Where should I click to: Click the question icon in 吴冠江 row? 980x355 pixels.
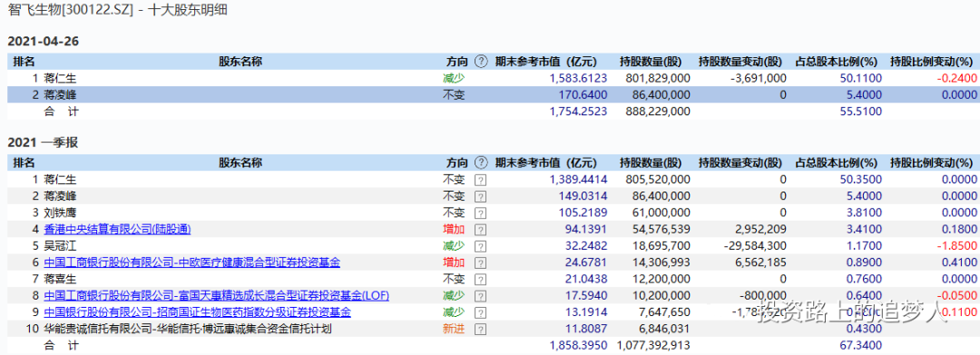tap(480, 246)
